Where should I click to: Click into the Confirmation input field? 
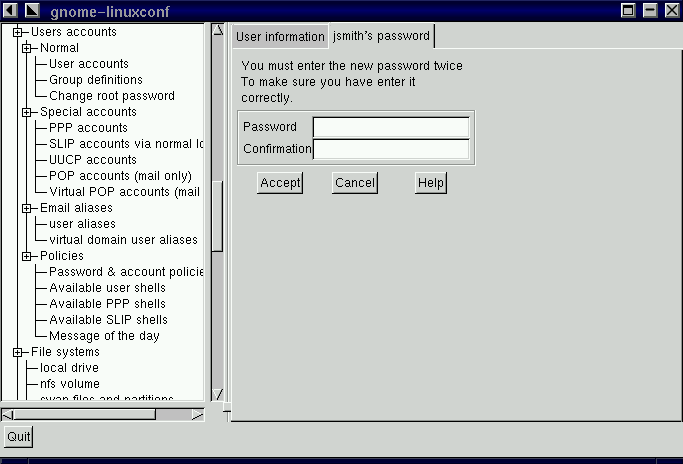[390, 149]
